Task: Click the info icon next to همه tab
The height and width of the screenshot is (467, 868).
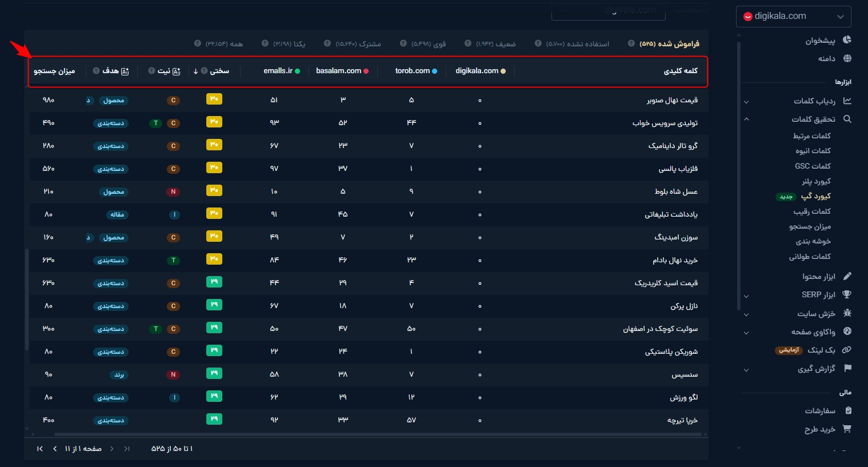Action: pos(198,43)
